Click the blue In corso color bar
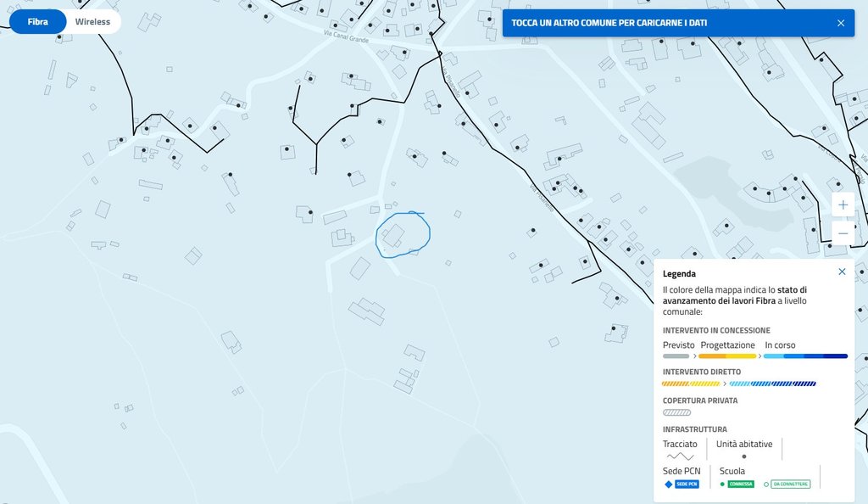 805,356
